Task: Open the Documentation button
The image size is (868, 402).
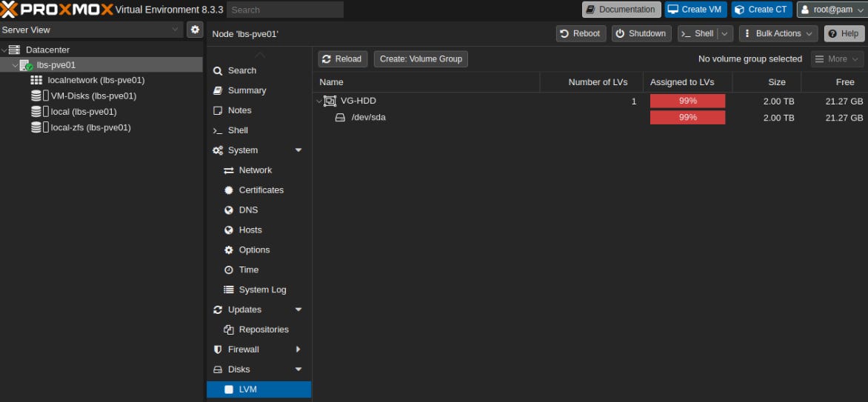Action: [x=621, y=10]
